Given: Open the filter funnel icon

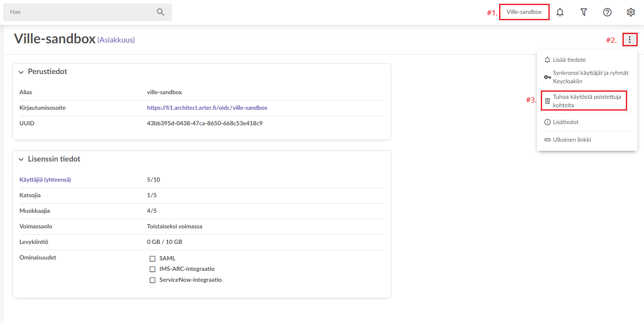Looking at the screenshot, I should point(583,12).
